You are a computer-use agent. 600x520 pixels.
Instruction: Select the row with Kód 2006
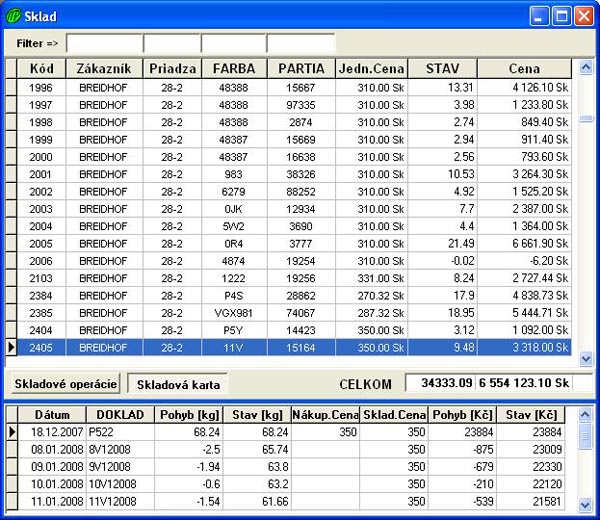tap(41, 259)
